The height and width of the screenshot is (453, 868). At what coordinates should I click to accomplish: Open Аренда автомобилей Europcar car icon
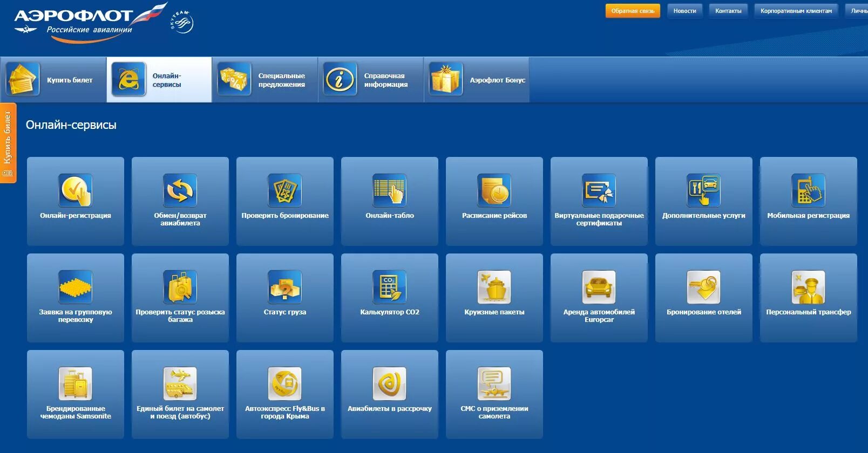[599, 287]
